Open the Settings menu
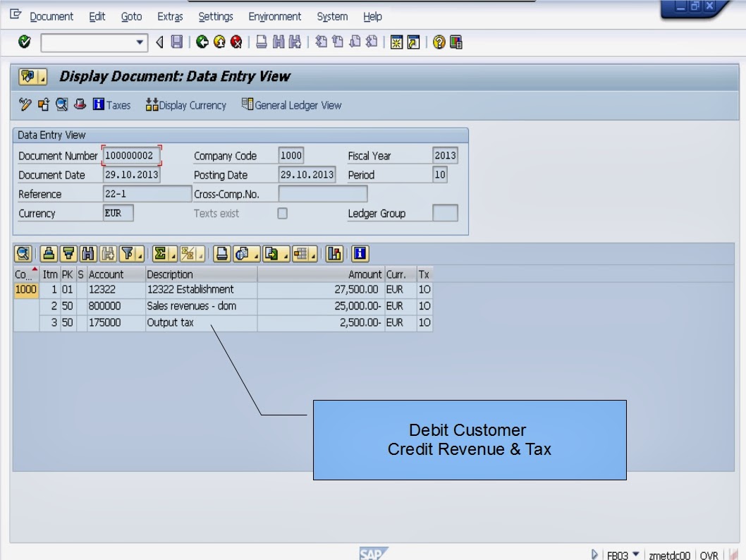 [216, 17]
